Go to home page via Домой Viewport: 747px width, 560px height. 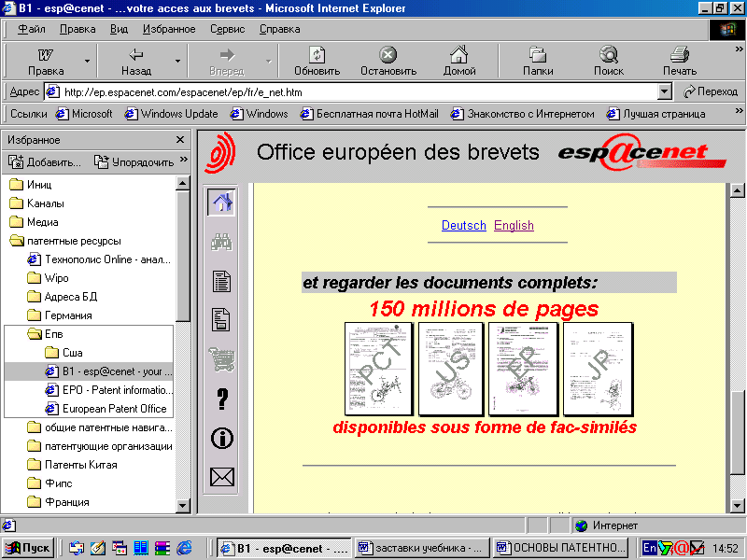pyautogui.click(x=459, y=61)
